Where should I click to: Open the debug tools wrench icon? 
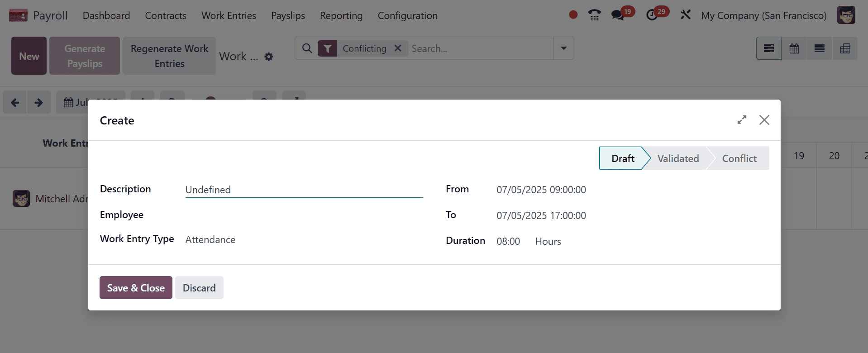(686, 15)
